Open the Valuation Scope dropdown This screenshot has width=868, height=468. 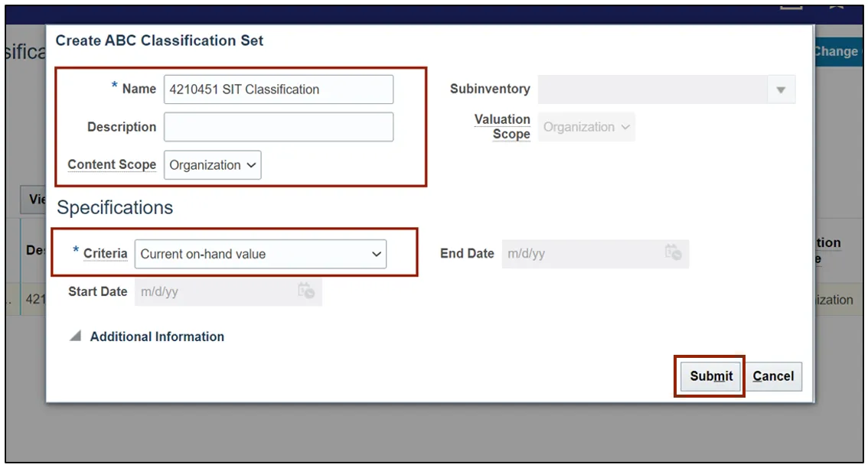[587, 127]
